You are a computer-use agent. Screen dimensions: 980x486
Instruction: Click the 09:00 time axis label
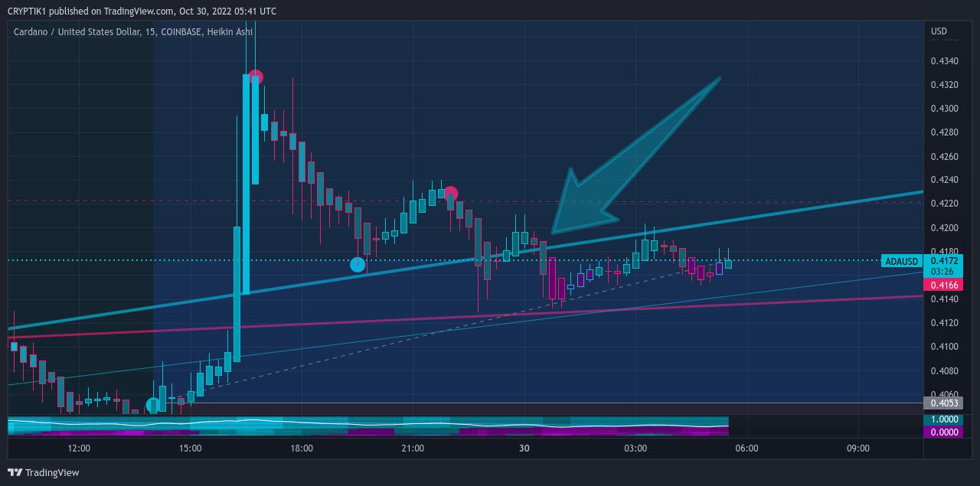tap(858, 448)
